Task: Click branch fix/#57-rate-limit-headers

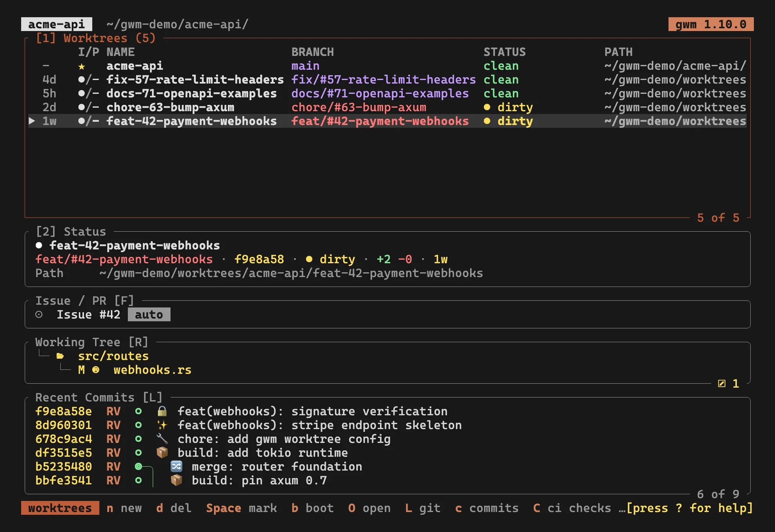Action: click(384, 80)
